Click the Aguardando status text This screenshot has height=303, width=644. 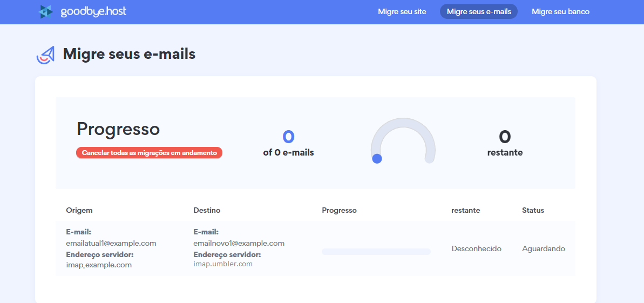point(543,248)
